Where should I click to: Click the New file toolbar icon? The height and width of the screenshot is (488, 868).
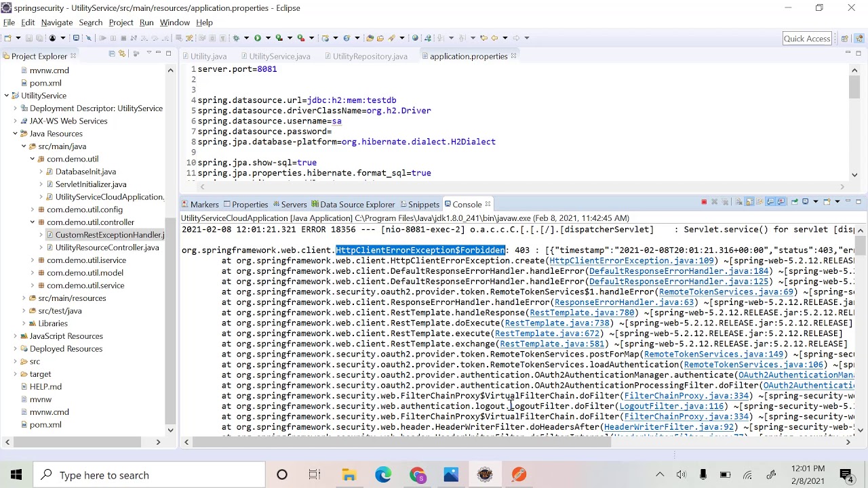pyautogui.click(x=7, y=38)
